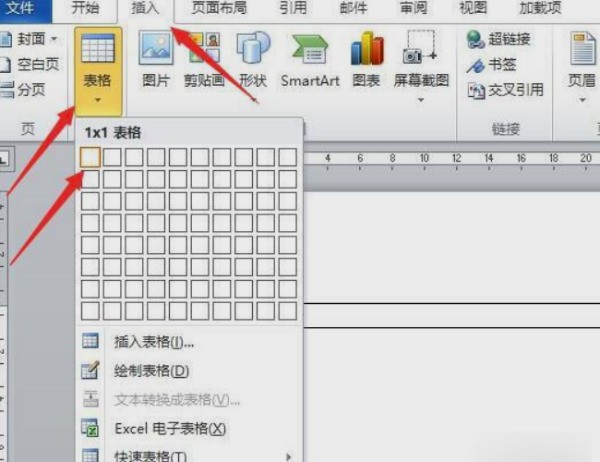Image resolution: width=600 pixels, height=462 pixels.
Task: Insert a 超链接 hyperlink
Action: pyautogui.click(x=499, y=39)
